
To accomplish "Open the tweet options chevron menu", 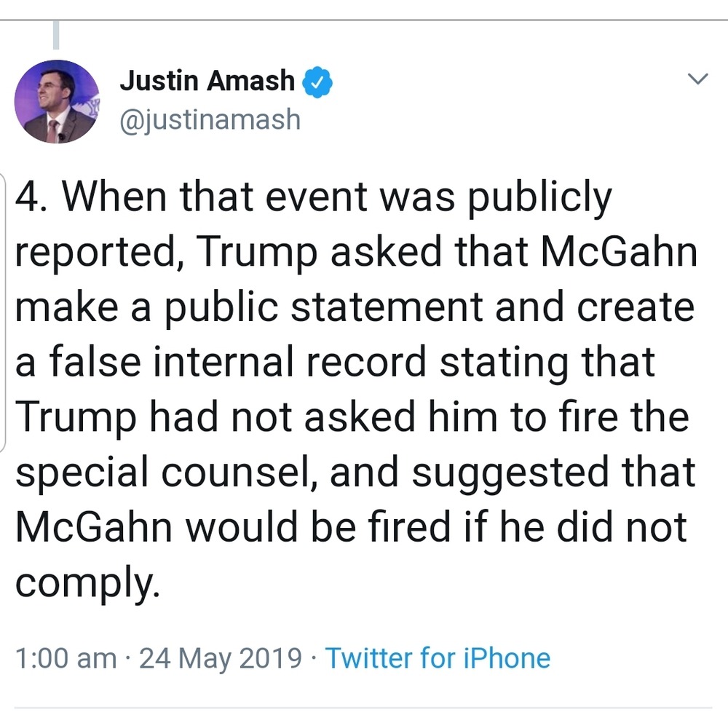I will (697, 79).
